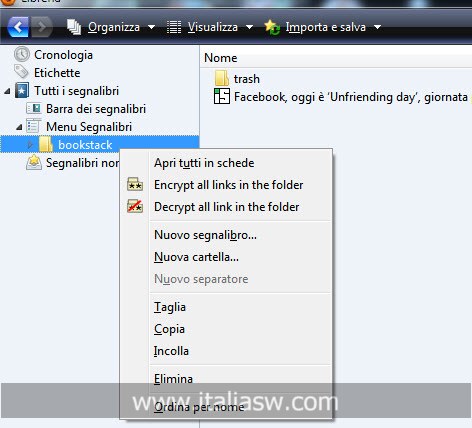Expand the bookstack folder arrow

pos(30,145)
